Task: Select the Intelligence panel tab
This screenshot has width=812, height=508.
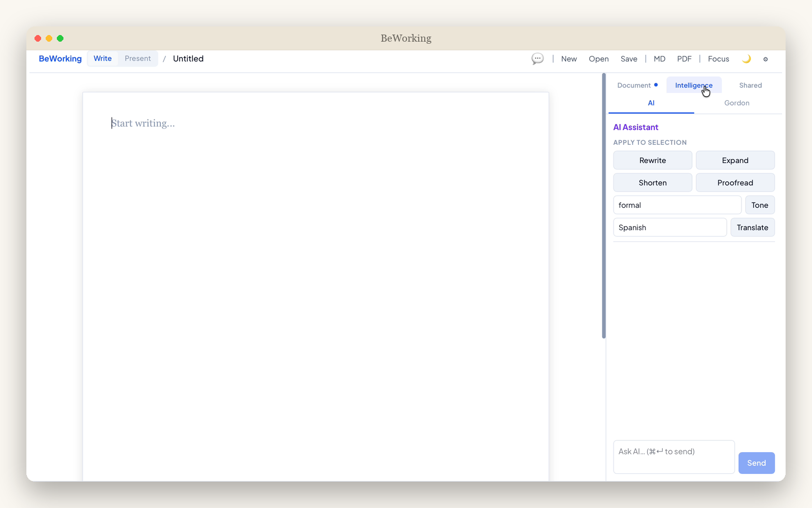Action: [x=694, y=85]
